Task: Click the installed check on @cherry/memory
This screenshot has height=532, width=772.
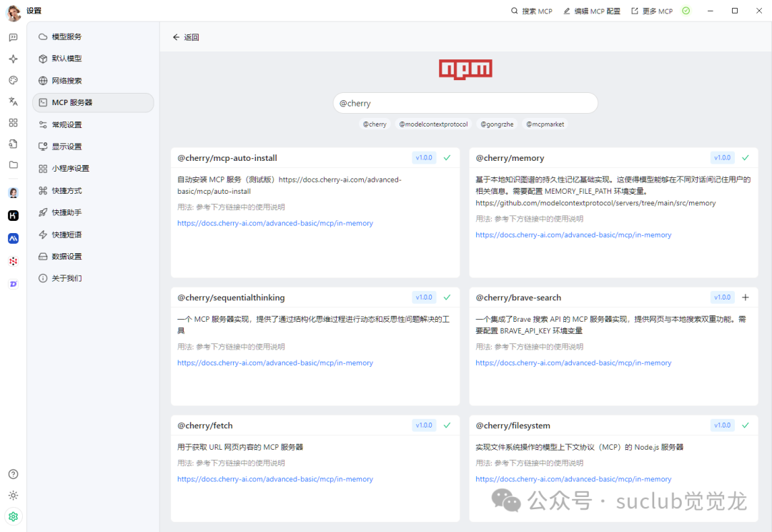Action: (746, 158)
